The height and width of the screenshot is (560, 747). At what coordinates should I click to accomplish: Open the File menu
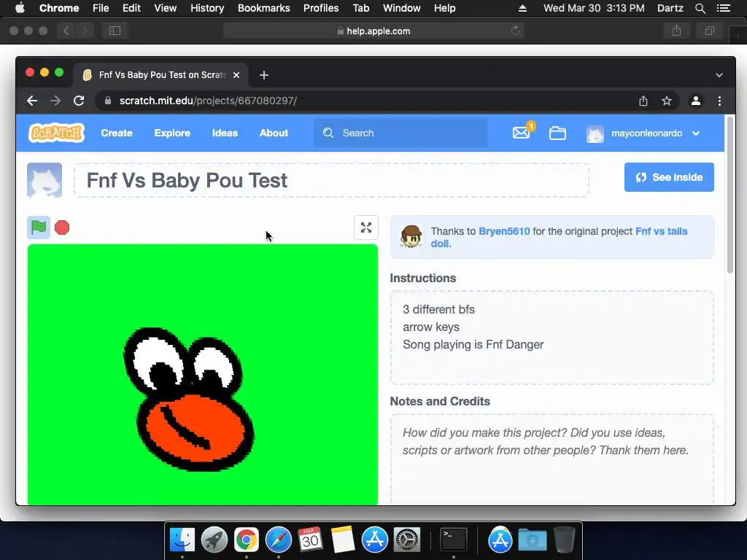101,8
